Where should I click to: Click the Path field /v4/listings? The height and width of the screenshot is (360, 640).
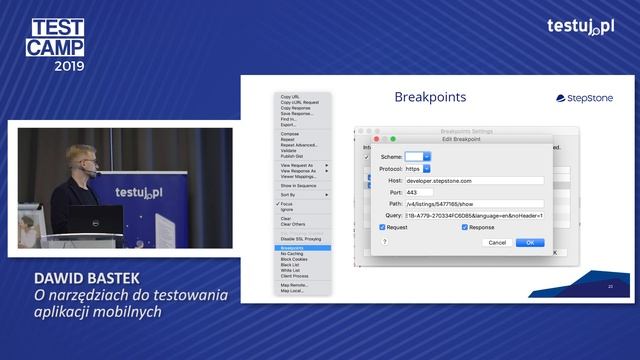474,204
